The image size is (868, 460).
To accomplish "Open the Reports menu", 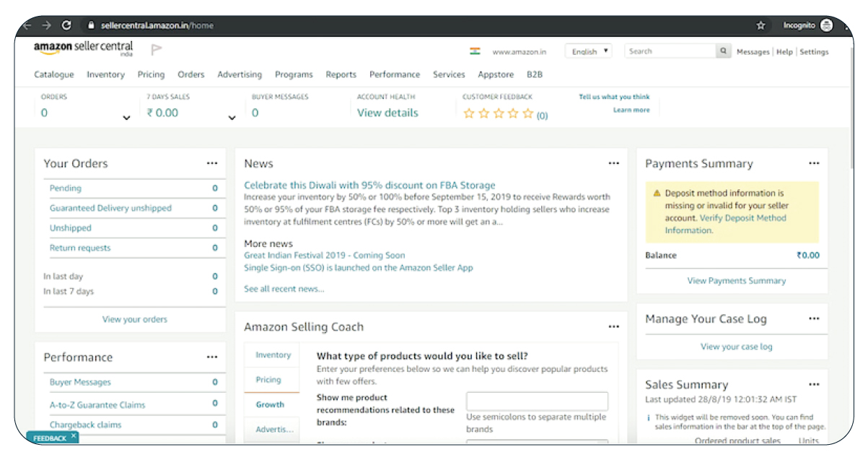I will (341, 74).
